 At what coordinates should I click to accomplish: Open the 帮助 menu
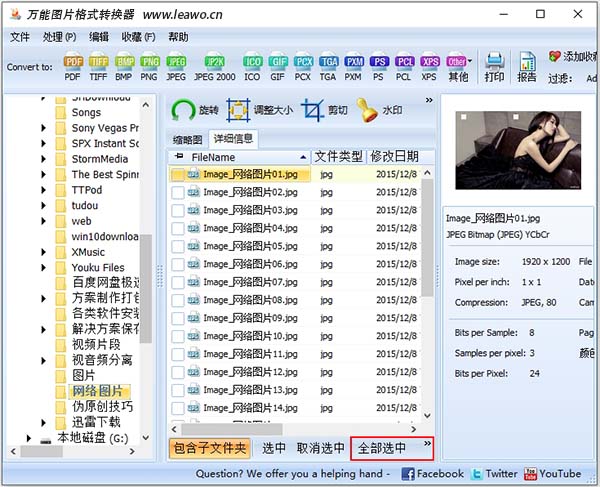[x=178, y=37]
